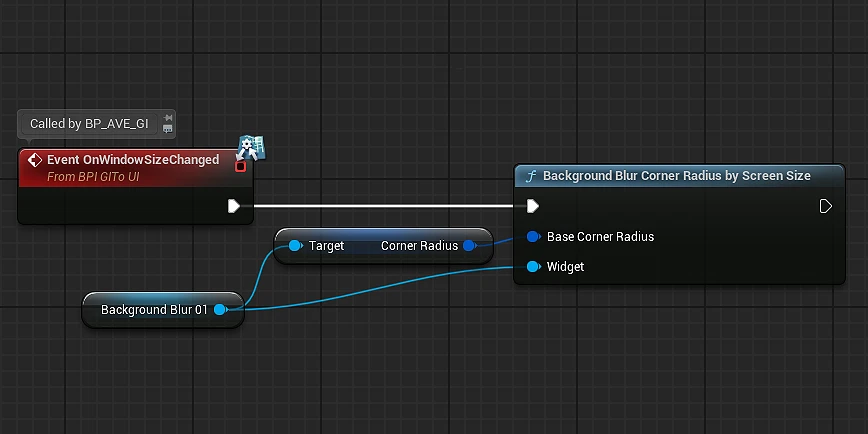This screenshot has width=868, height=434.
Task: Click the pin icon on the comment bubble
Action: coord(167,118)
